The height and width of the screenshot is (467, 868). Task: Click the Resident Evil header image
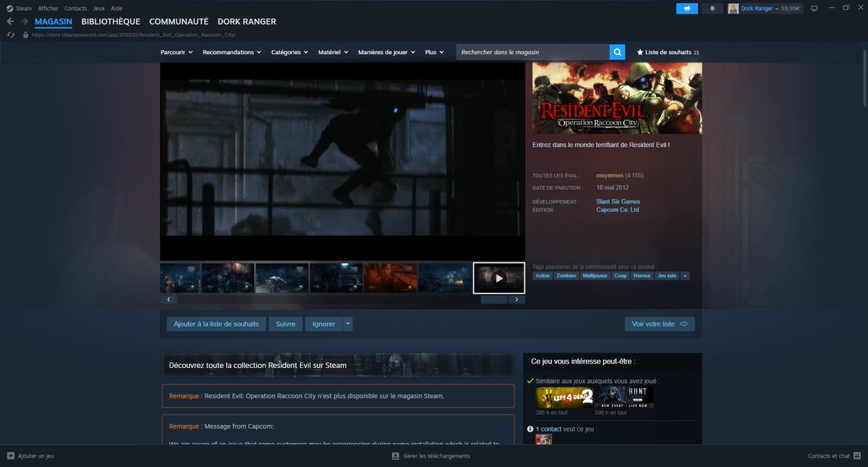pos(617,98)
